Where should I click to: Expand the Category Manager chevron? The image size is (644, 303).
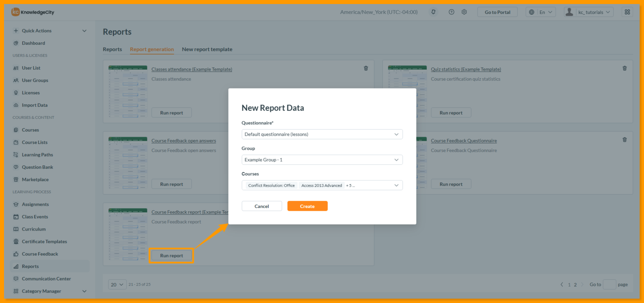[x=84, y=291]
